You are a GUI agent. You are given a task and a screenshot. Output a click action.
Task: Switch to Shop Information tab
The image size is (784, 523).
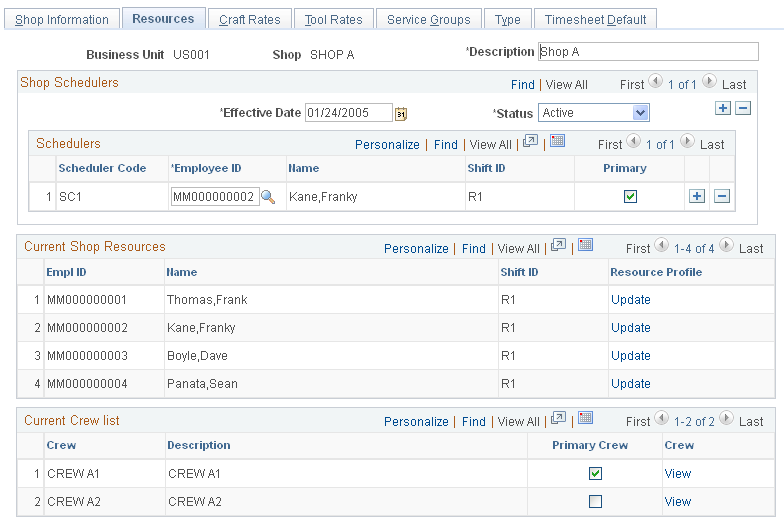[62, 20]
